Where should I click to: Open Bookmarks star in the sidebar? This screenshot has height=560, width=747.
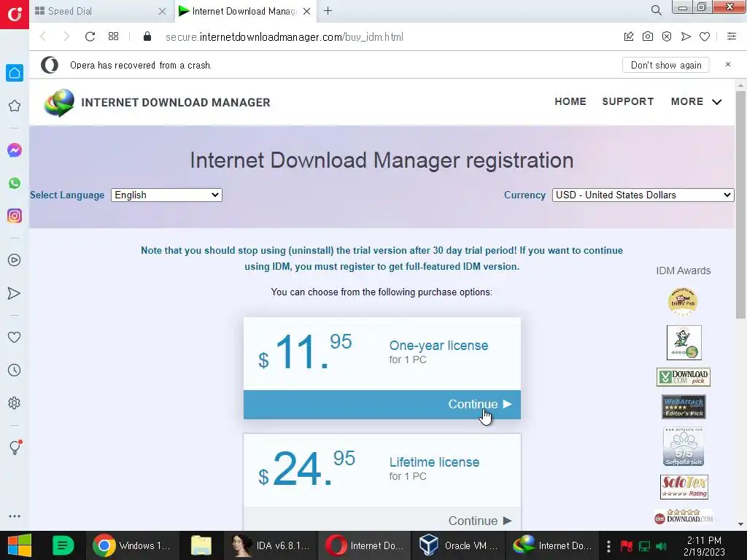(15, 106)
